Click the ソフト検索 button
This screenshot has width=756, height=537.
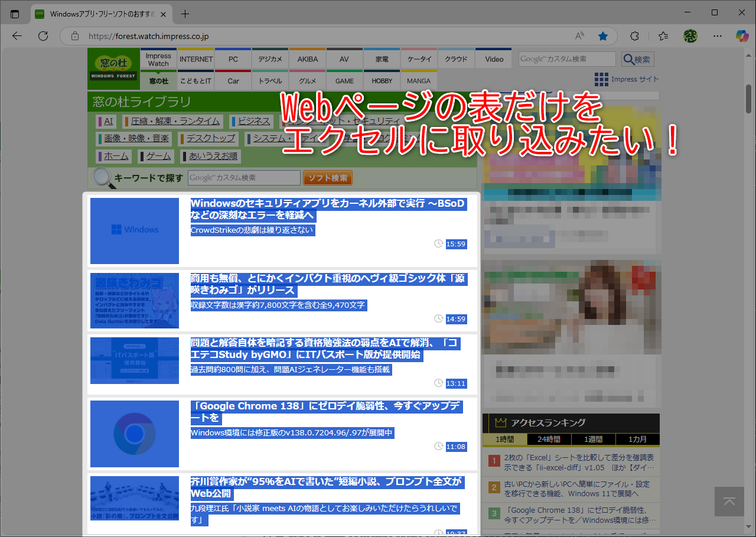pos(328,177)
